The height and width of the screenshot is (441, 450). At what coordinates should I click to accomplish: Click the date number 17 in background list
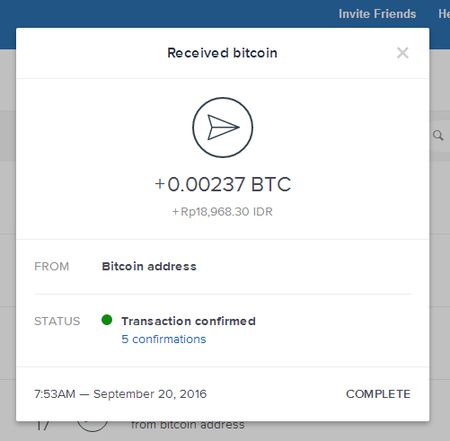[x=42, y=426]
